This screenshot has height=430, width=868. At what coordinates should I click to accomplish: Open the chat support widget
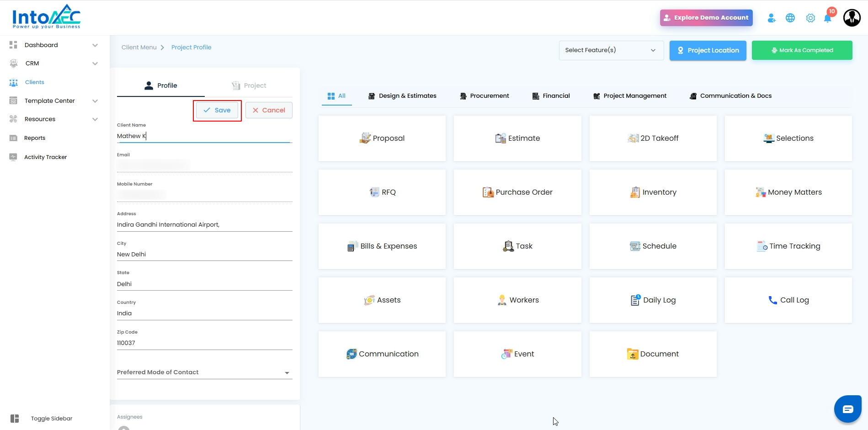pyautogui.click(x=848, y=409)
